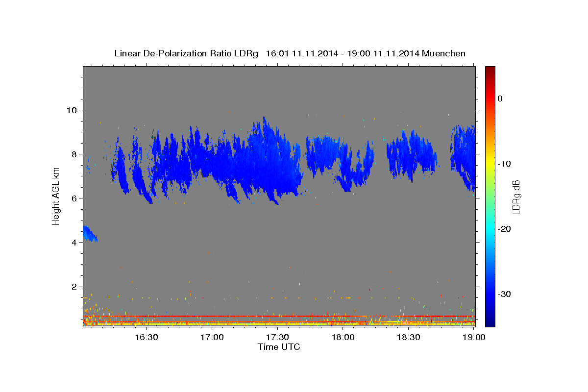Click the red horizontal band near the ground
This screenshot has width=588, height=392.
pos(279,316)
